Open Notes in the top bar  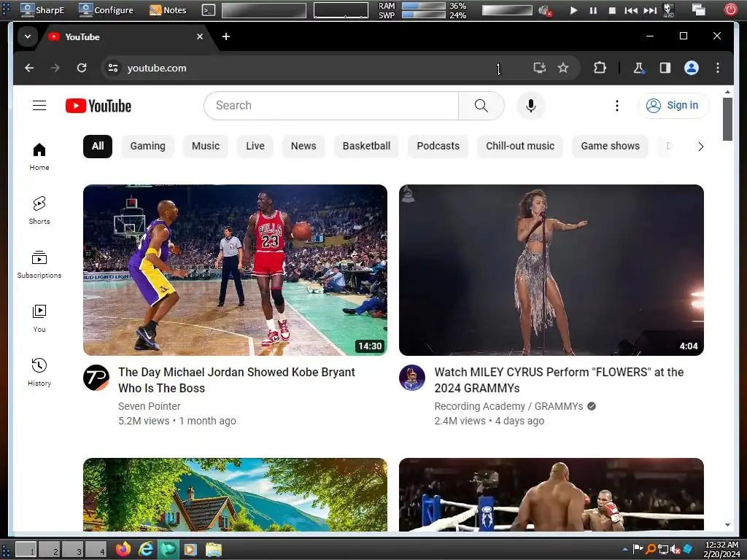[x=168, y=9]
